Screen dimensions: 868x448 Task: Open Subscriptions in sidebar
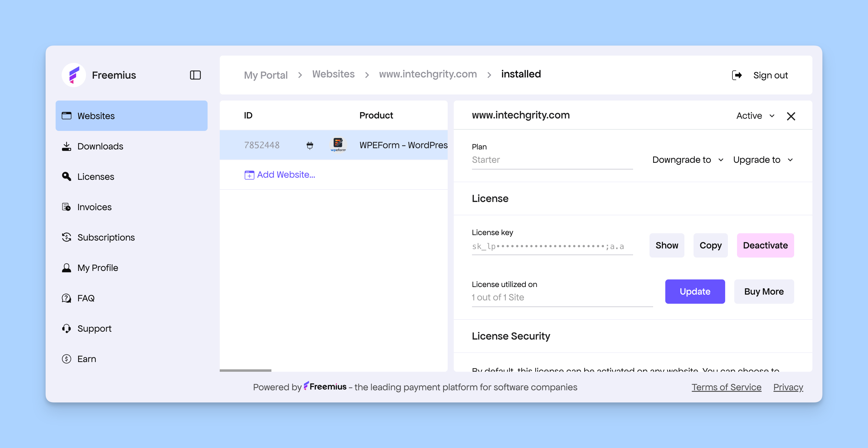105,237
